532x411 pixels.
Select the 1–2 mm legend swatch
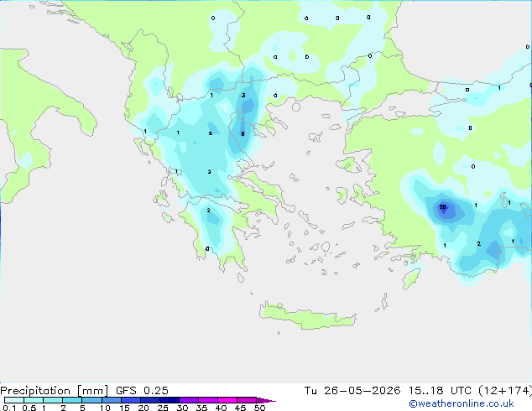click(53, 400)
